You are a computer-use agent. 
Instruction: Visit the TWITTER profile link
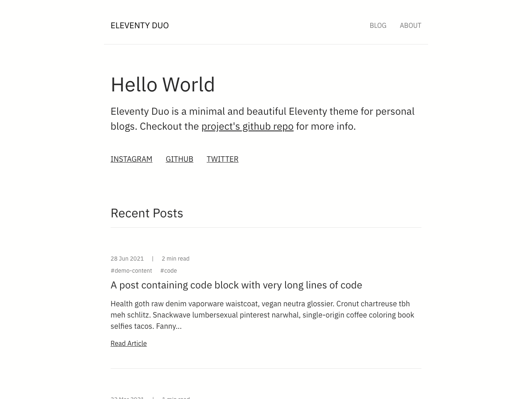coord(222,159)
